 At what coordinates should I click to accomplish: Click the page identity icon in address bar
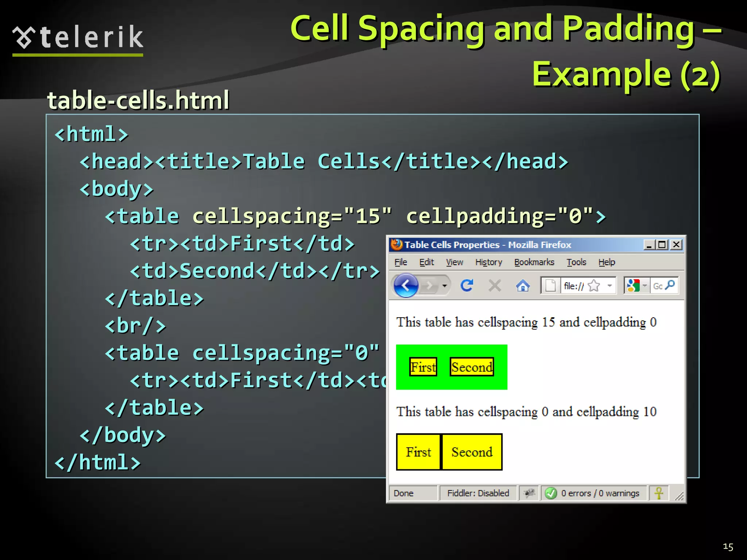click(x=550, y=285)
